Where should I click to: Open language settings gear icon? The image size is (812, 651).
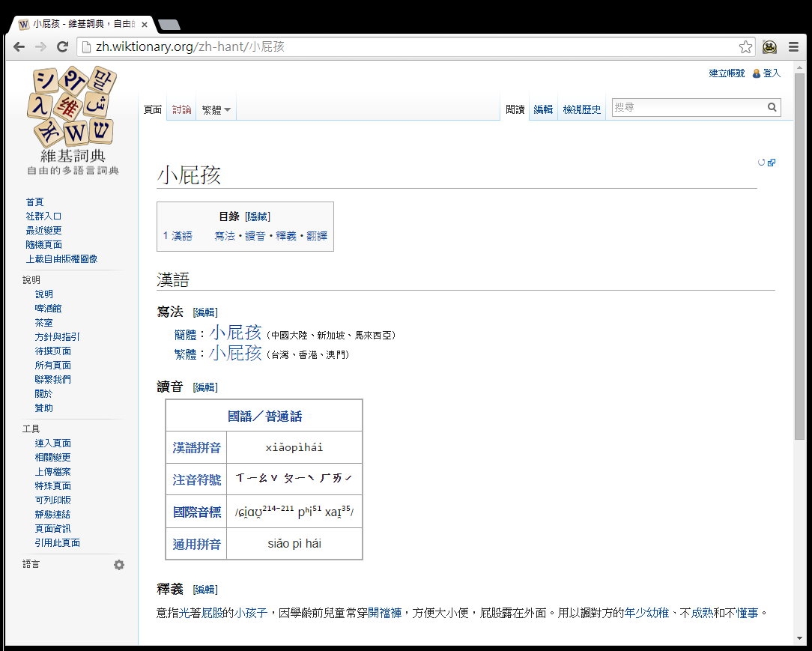[119, 565]
